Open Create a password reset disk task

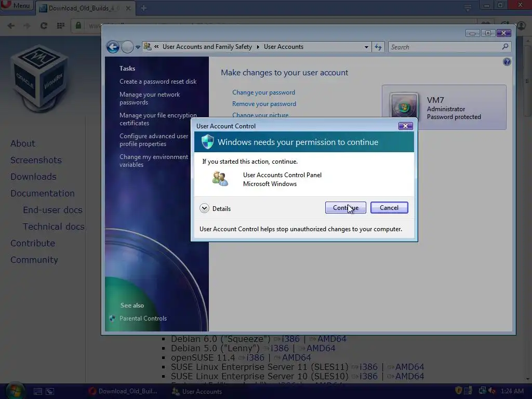pos(158,82)
